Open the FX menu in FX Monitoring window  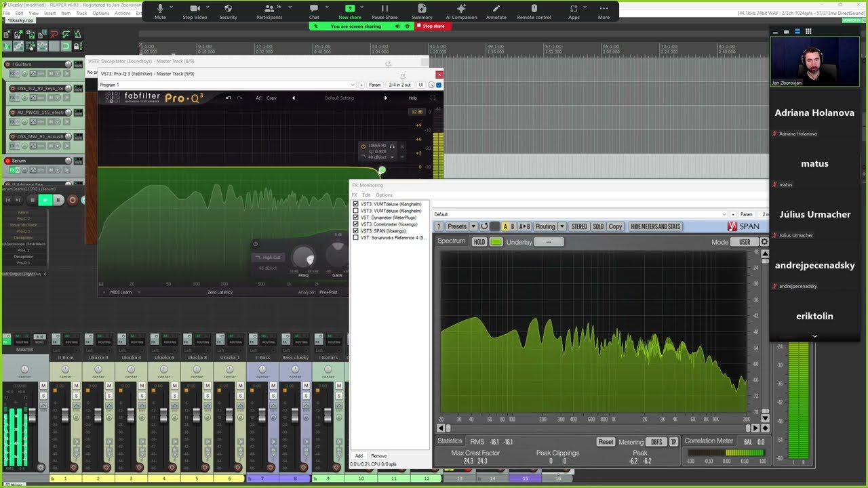[354, 195]
